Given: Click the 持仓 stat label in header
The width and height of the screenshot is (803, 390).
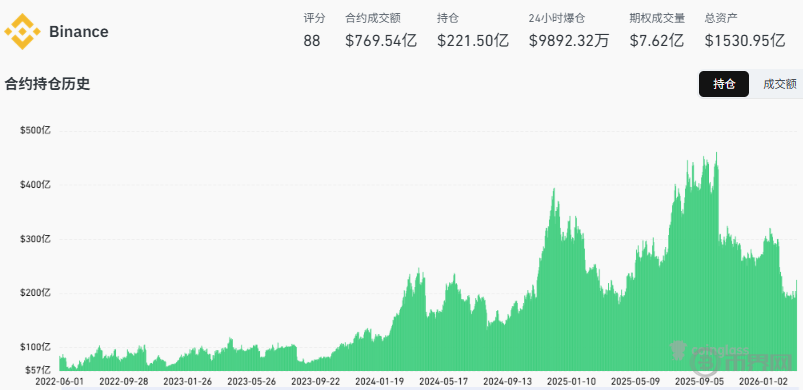Looking at the screenshot, I should 448,18.
